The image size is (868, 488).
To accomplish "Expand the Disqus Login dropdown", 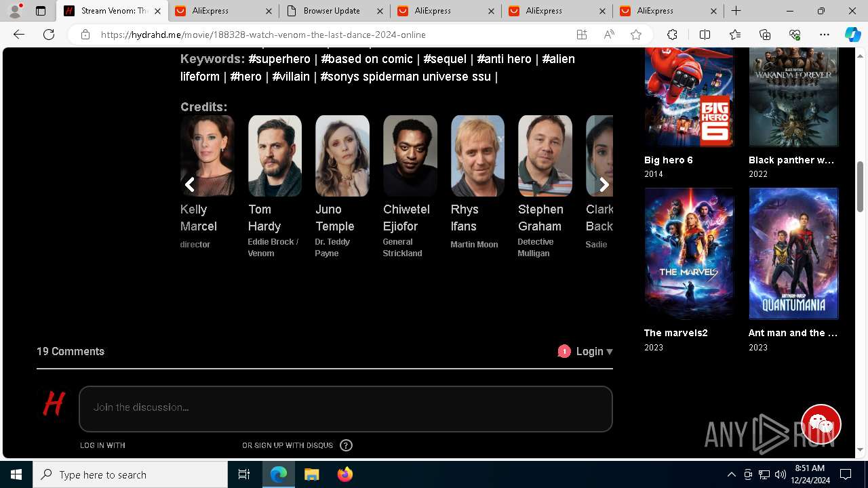I will click(594, 351).
